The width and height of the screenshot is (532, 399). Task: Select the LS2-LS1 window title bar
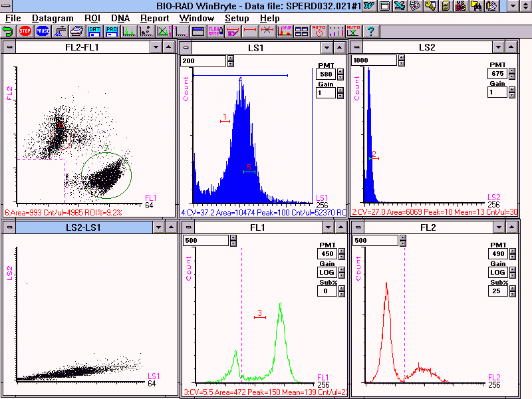pyautogui.click(x=84, y=227)
